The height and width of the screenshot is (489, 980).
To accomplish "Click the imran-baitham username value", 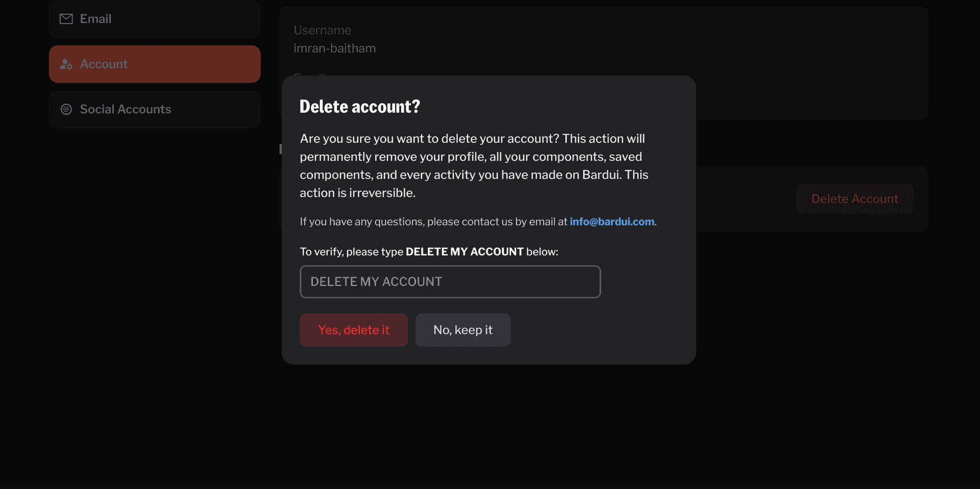I will click(334, 48).
